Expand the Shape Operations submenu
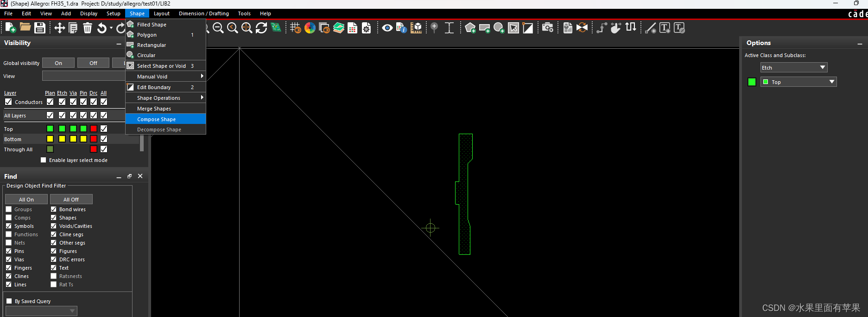 (165, 98)
